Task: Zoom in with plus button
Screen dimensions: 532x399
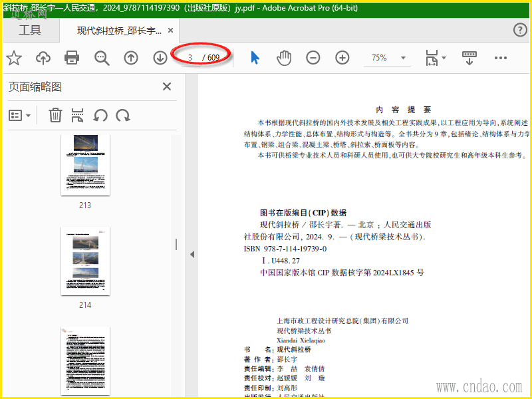Action: coord(342,58)
